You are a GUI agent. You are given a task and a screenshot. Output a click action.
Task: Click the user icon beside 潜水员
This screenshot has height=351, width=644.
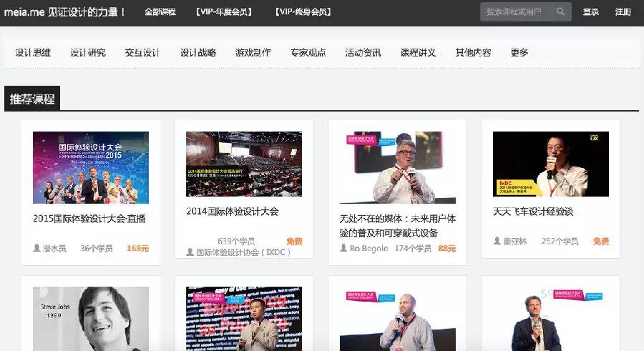click(37, 249)
